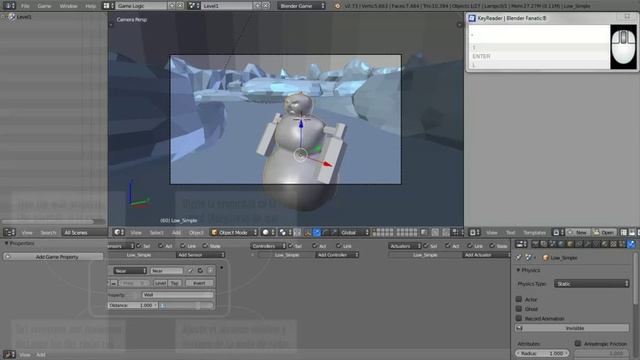Open the 3D view Object menu

196,232
